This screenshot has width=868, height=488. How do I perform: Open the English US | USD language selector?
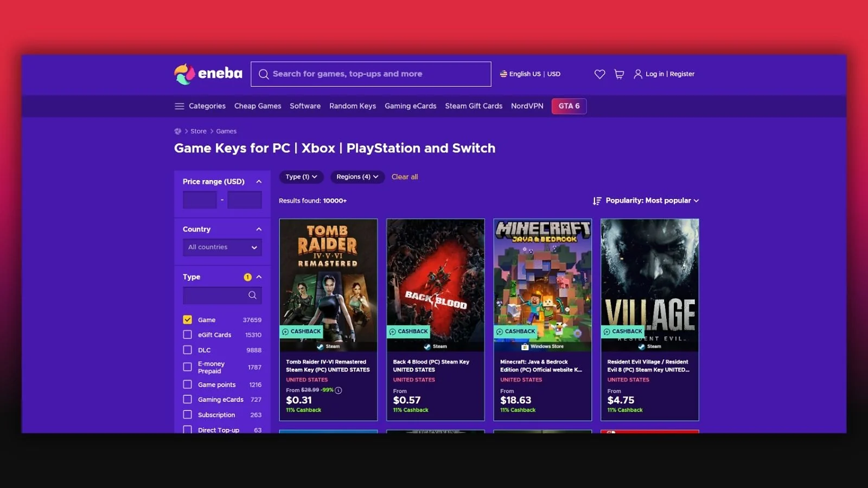click(530, 74)
